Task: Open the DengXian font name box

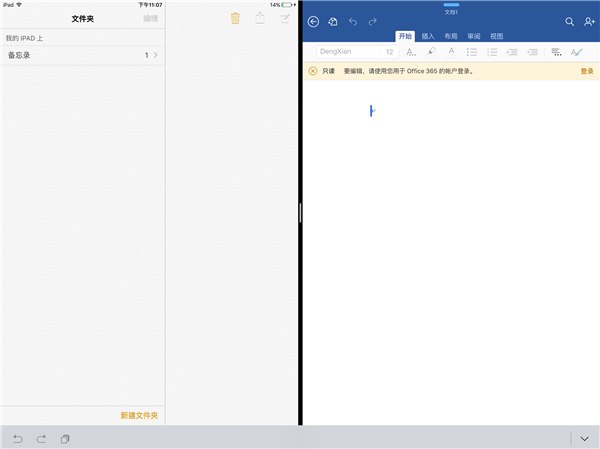Action: pos(348,52)
